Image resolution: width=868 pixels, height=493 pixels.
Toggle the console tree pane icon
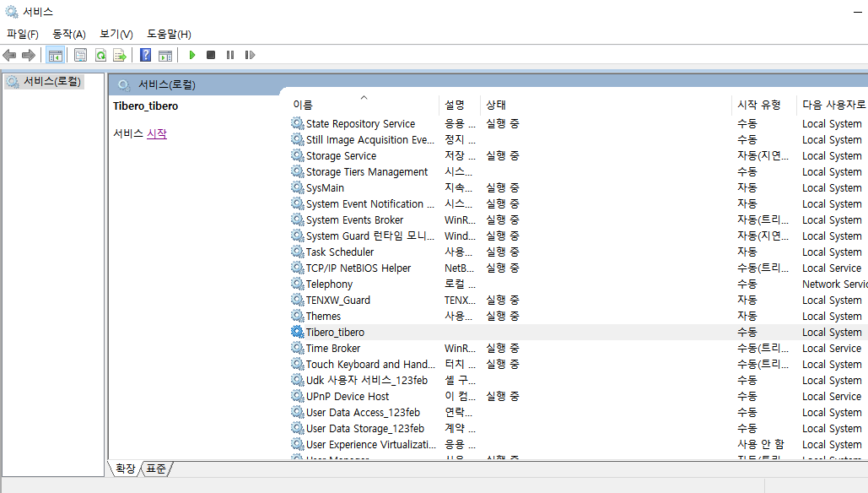56,55
